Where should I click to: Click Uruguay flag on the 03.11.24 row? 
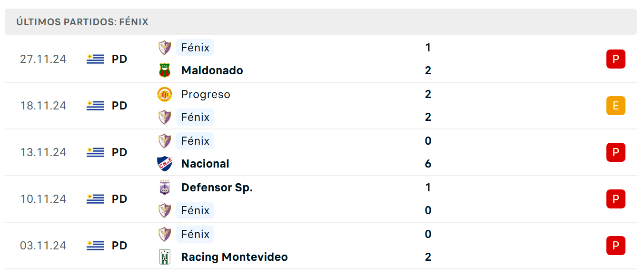coord(95,246)
